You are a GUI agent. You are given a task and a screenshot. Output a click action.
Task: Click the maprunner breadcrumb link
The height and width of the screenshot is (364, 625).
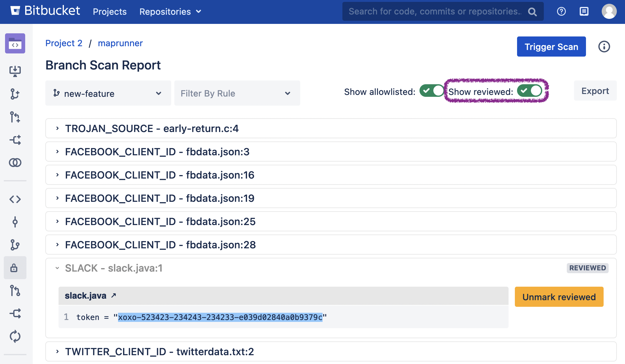(120, 43)
